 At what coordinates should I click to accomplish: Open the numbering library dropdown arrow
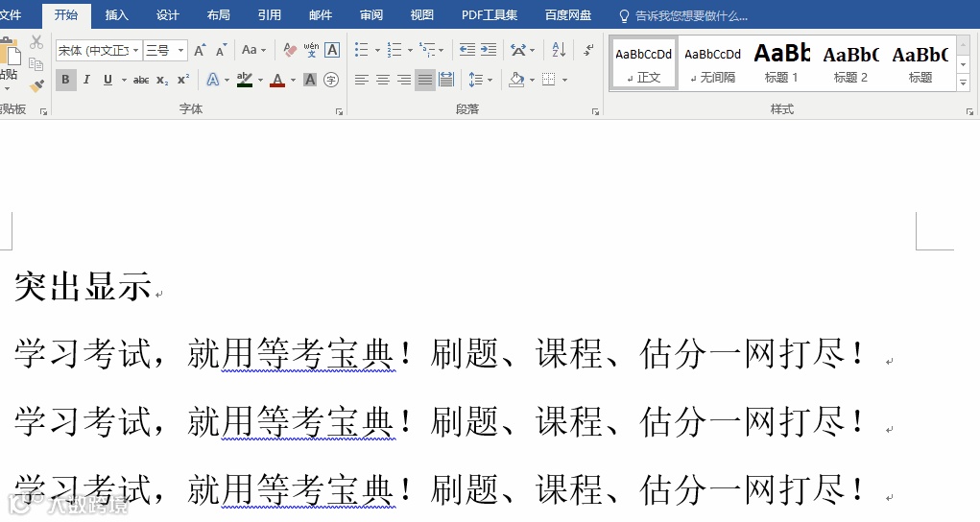(410, 50)
